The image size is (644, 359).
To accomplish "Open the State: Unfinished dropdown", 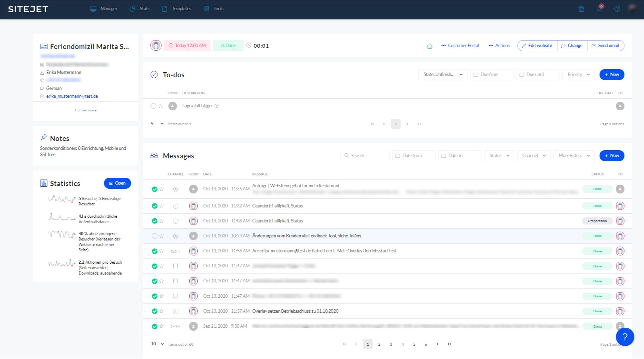I will (442, 75).
